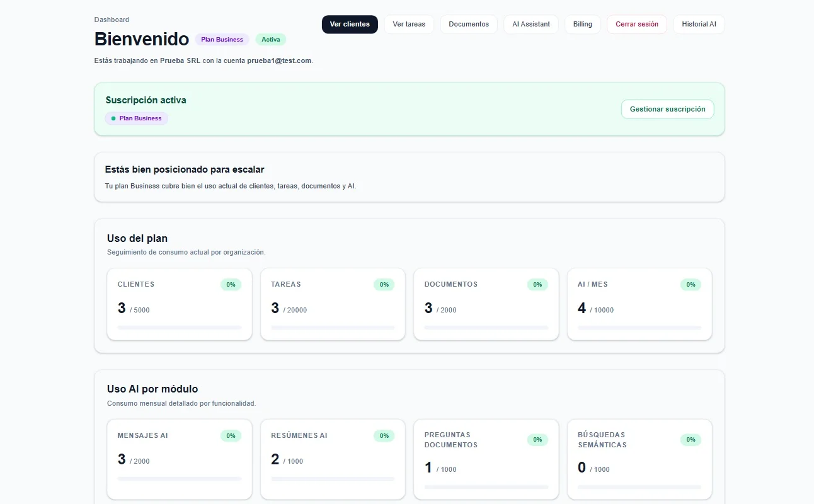Return to the Dashboard link
The width and height of the screenshot is (814, 504).
pos(112,20)
